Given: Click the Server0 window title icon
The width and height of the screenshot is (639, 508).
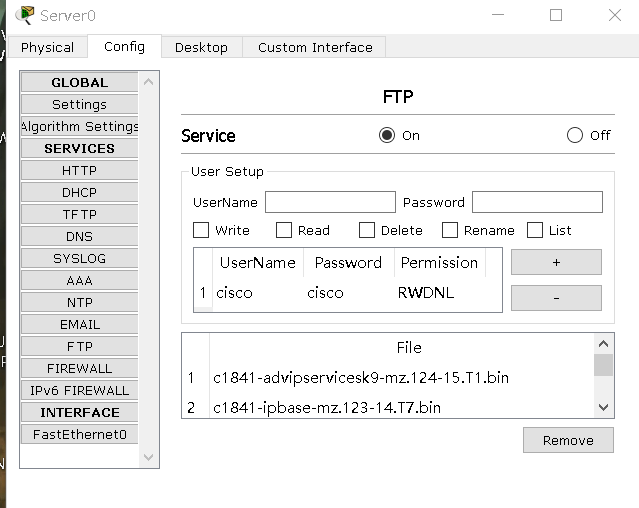Looking at the screenshot, I should 24,15.
